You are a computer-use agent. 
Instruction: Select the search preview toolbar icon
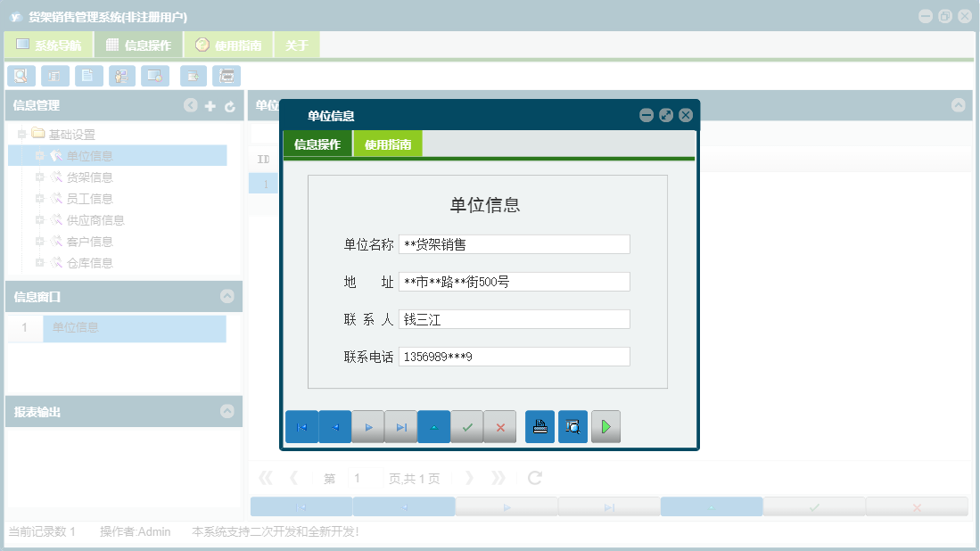coord(21,76)
